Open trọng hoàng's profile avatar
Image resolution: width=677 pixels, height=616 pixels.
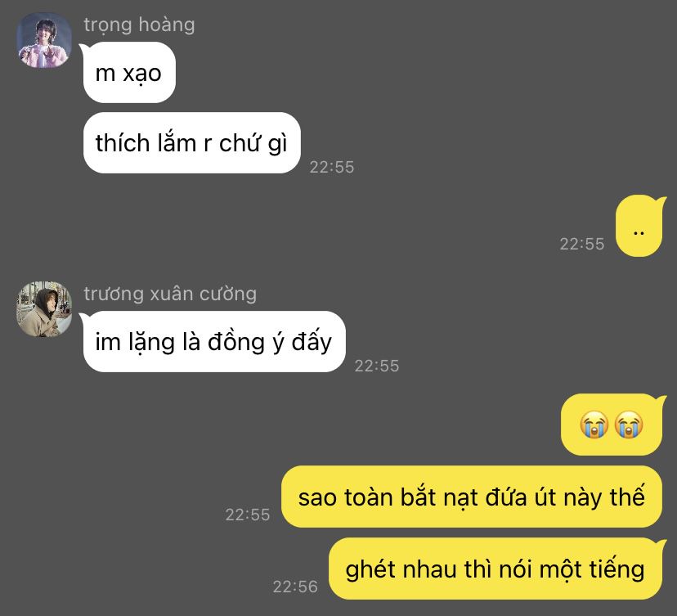[x=44, y=40]
